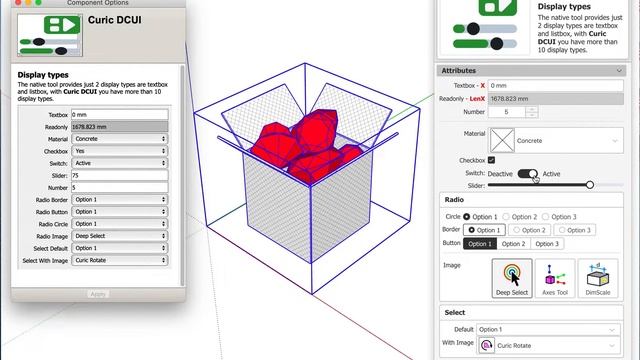This screenshot has width=640, height=360.
Task: Select the Axes Tool image option
Action: (555, 278)
